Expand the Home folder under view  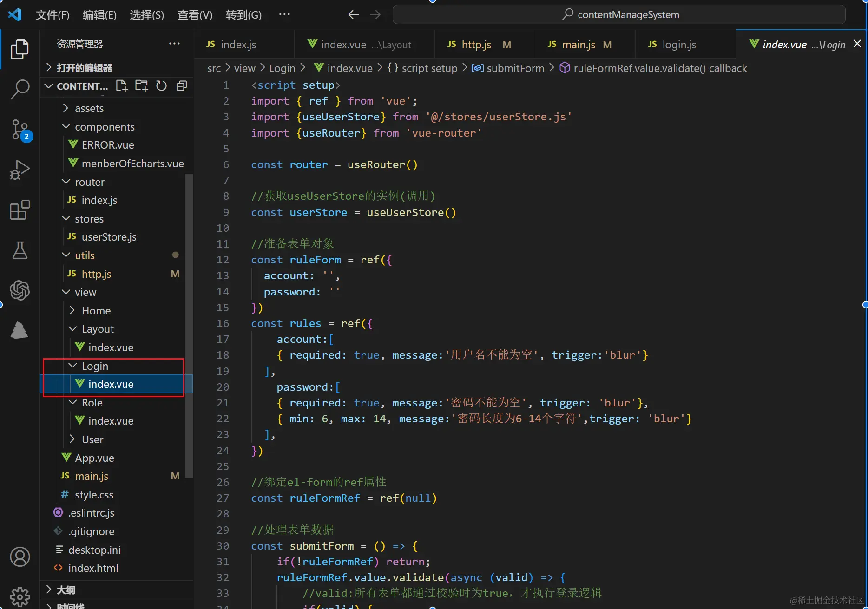click(96, 311)
